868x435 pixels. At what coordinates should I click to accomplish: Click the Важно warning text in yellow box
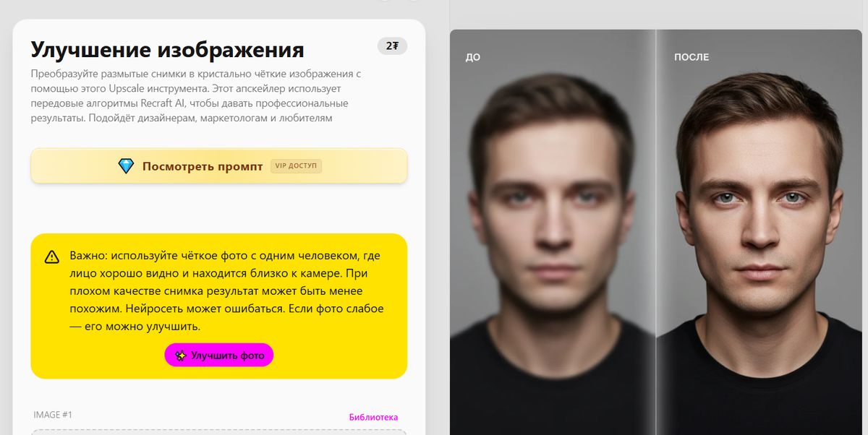pyautogui.click(x=226, y=291)
